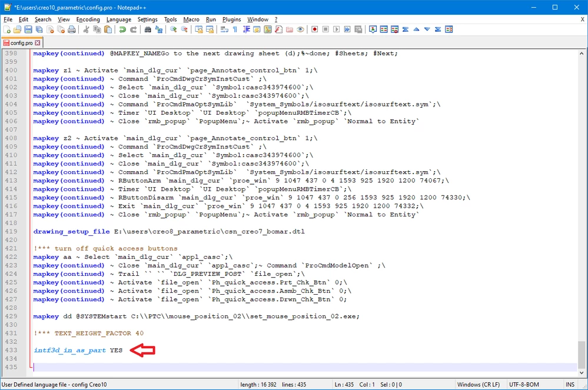Viewport: 588px width, 390px height.
Task: Click the Stop Recording macro icon
Action: click(x=325, y=29)
